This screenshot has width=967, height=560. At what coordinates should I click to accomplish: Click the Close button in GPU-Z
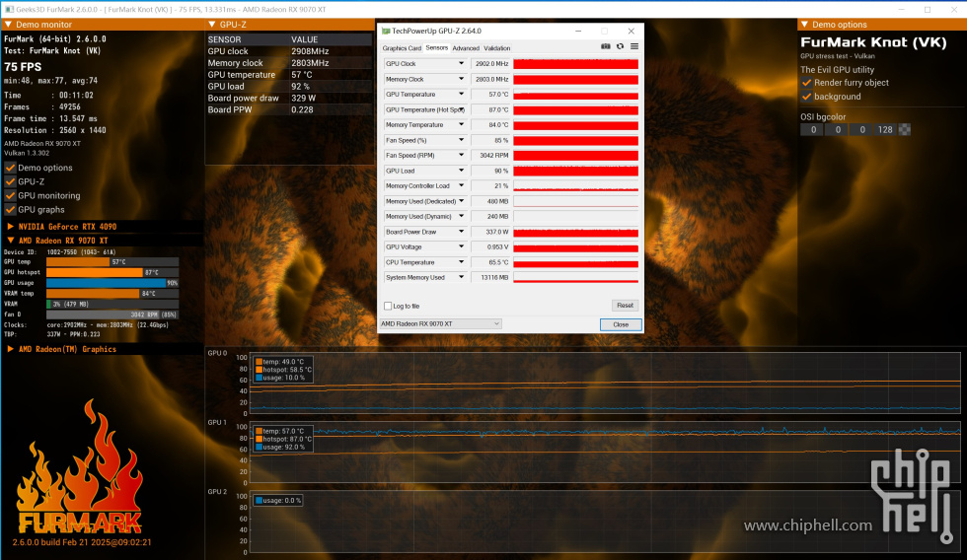tap(621, 324)
